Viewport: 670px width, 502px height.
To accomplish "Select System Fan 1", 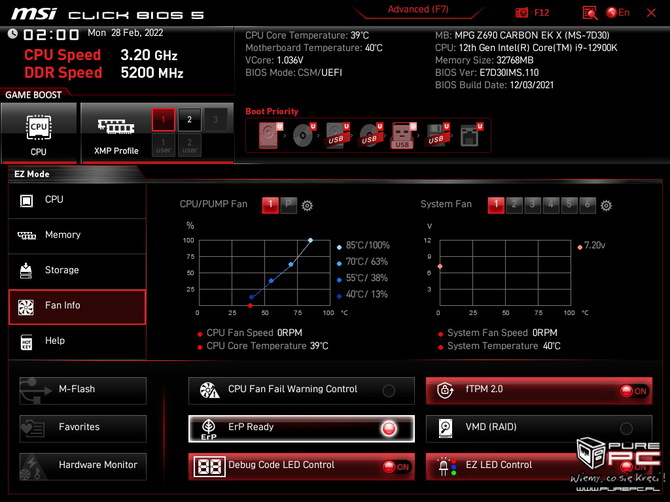I will coord(496,205).
